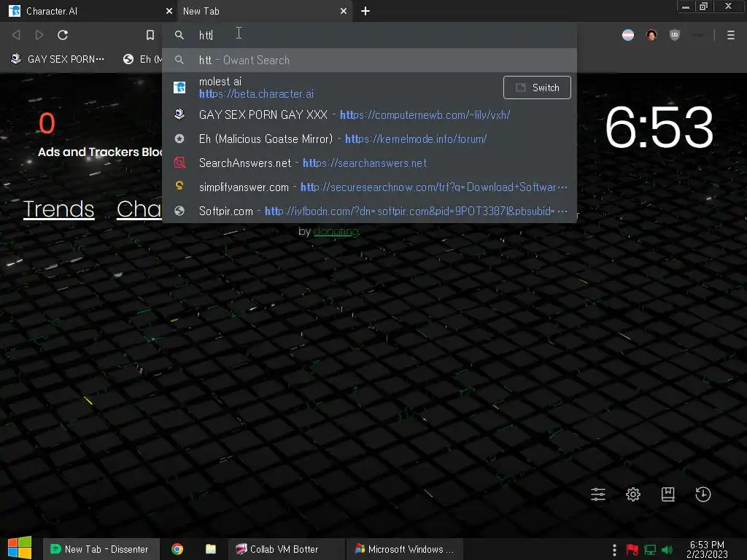Viewport: 747px width, 560px height.
Task: Bookmark this page using the bookmark icon
Action: point(150,35)
